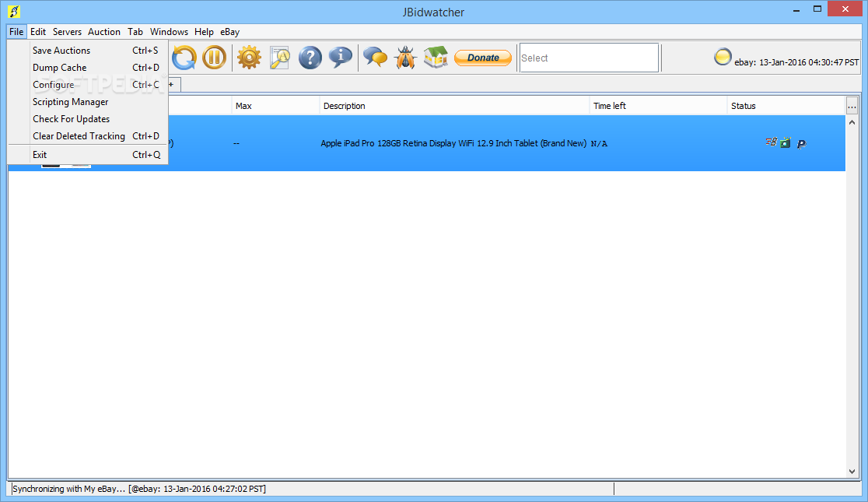
Task: Click the green camera status icon
Action: (x=786, y=143)
